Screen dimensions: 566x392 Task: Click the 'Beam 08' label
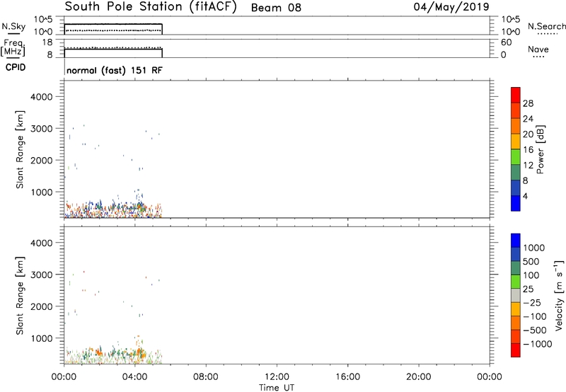coord(276,8)
